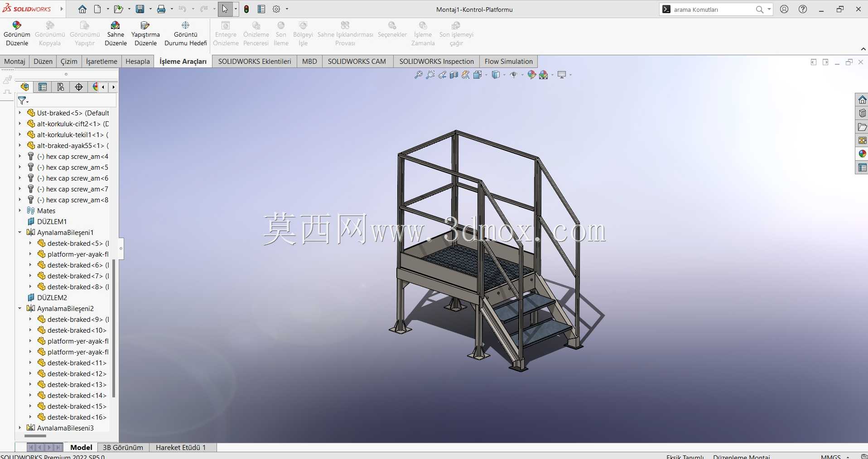Open View Settings monitor icon
The width and height of the screenshot is (868, 459).
click(x=562, y=75)
